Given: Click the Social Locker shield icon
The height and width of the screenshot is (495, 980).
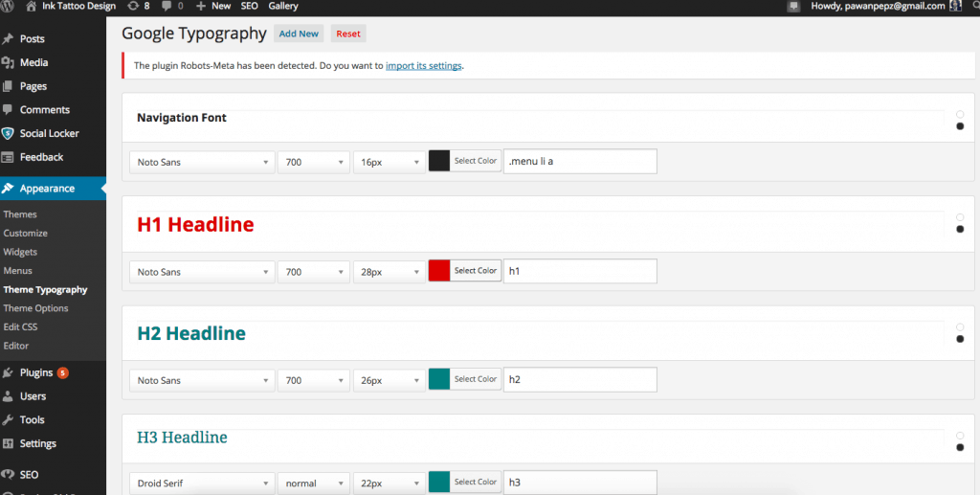Looking at the screenshot, I should [8, 133].
